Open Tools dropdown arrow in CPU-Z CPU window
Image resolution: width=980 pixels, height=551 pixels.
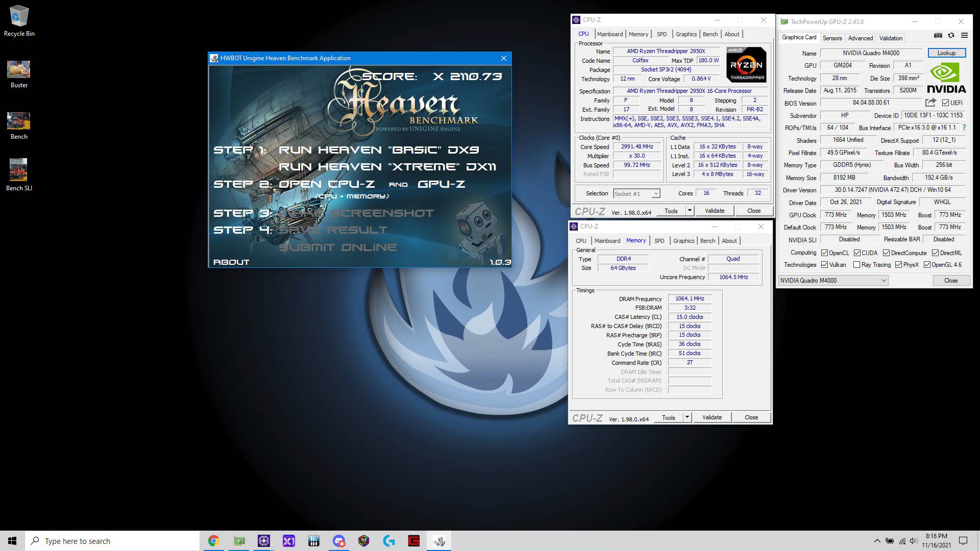(x=690, y=211)
